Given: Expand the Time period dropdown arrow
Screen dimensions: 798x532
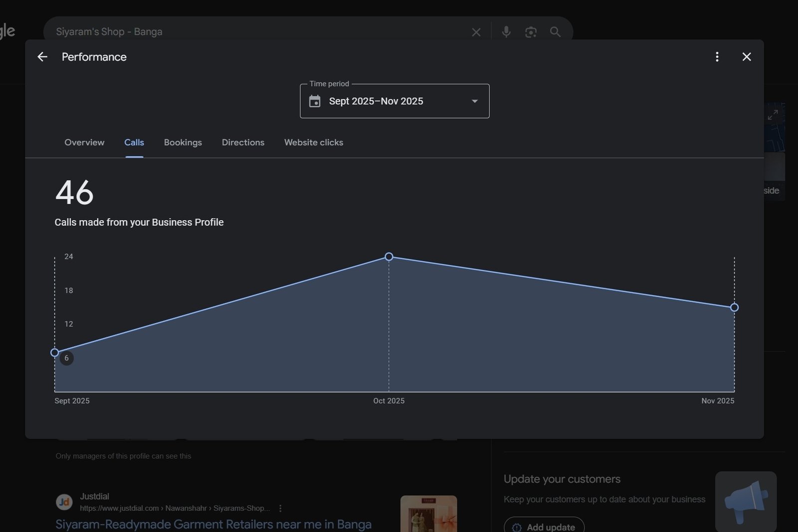Looking at the screenshot, I should tap(475, 101).
